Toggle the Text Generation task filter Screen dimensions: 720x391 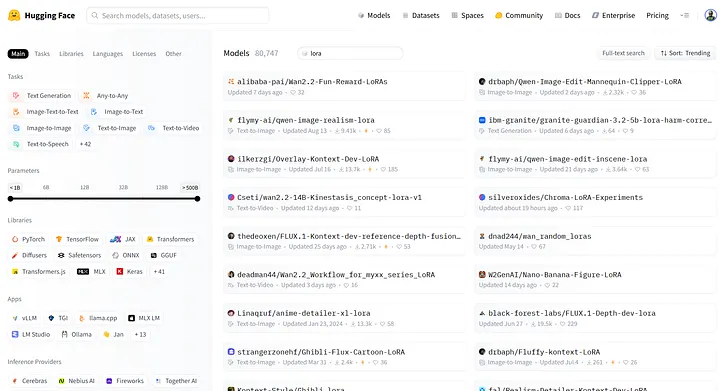point(42,95)
